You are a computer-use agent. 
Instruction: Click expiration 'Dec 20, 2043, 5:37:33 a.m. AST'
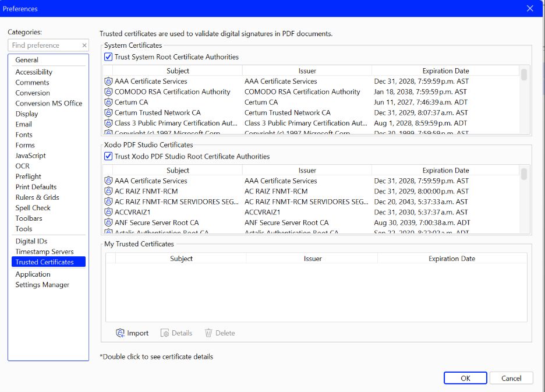(x=420, y=202)
